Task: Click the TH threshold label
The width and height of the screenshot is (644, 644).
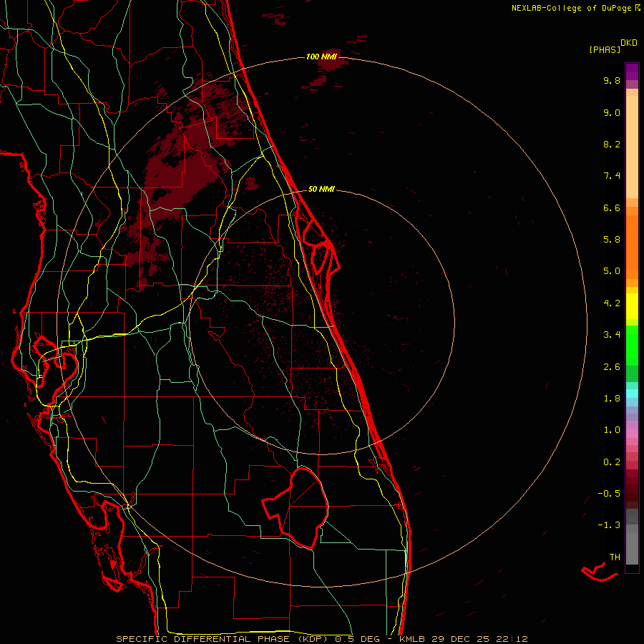Action: click(615, 557)
